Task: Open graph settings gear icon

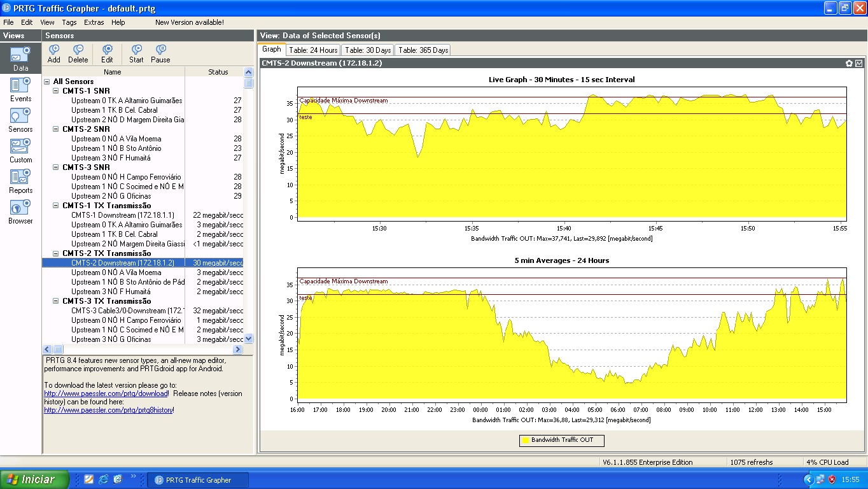Action: tap(849, 63)
